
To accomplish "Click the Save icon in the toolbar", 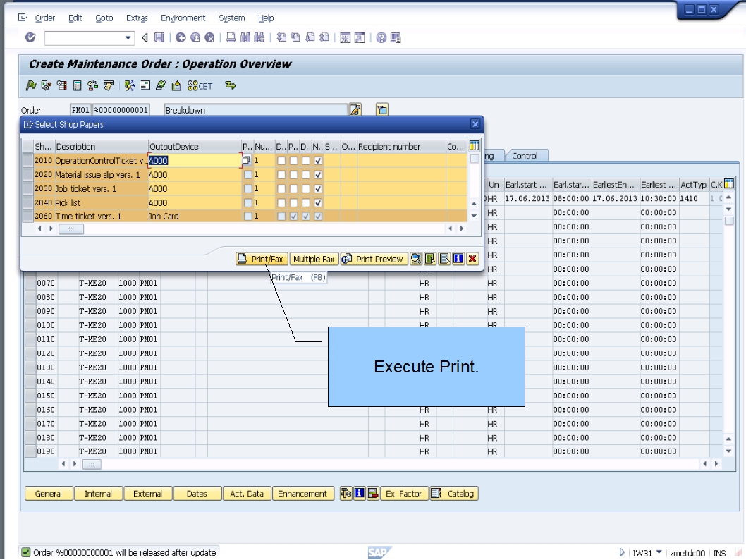I will point(159,37).
